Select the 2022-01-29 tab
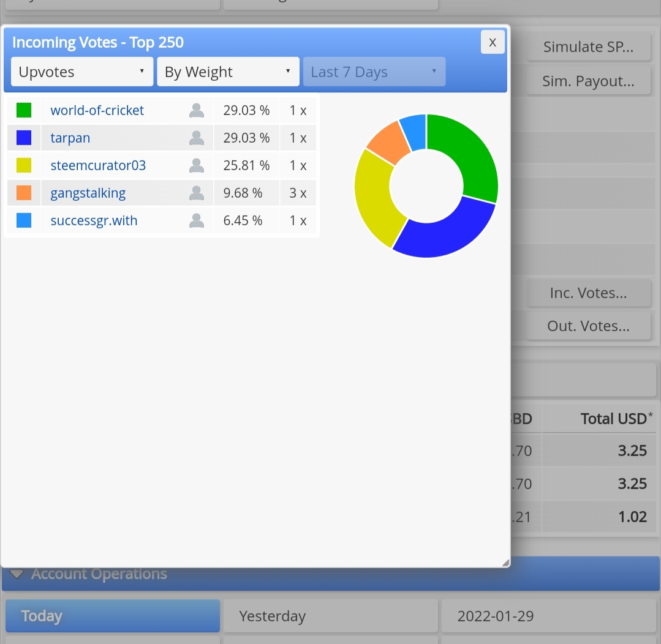Image resolution: width=661 pixels, height=644 pixels. click(548, 616)
